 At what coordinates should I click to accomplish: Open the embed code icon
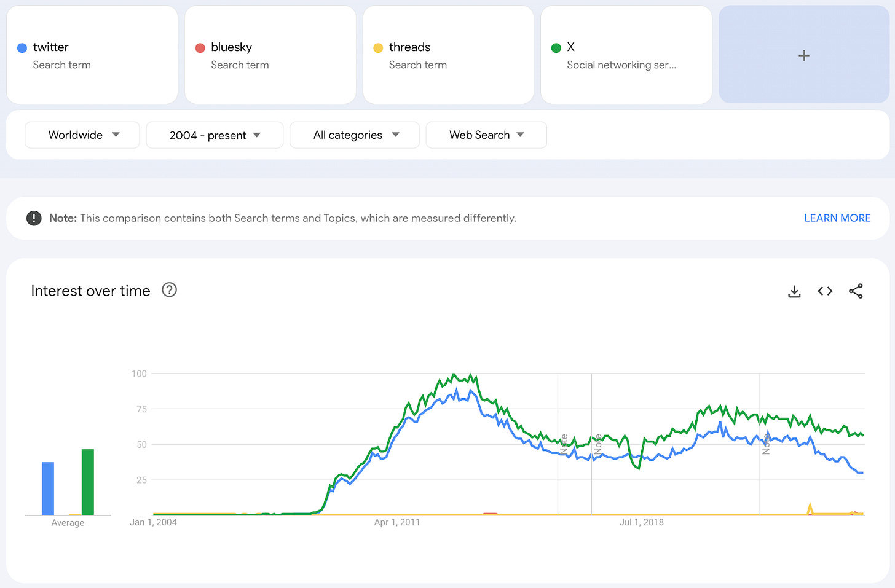(825, 291)
